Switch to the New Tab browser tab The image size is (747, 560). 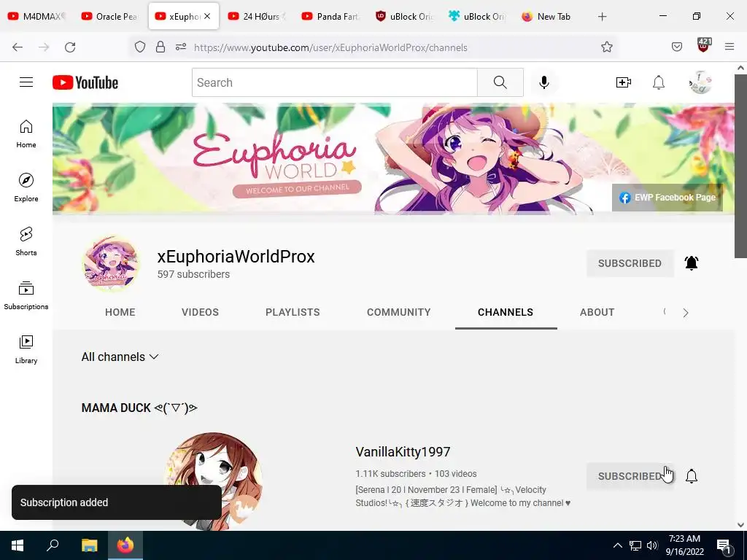pyautogui.click(x=551, y=16)
